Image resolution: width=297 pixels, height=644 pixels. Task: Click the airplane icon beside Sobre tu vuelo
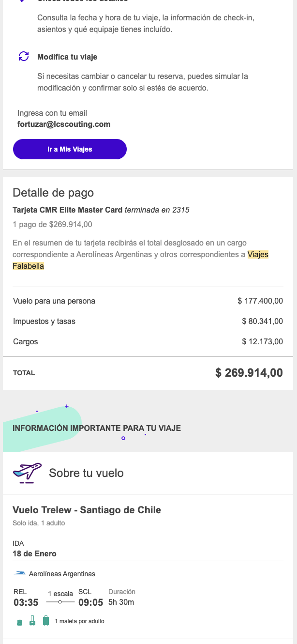[x=27, y=473]
